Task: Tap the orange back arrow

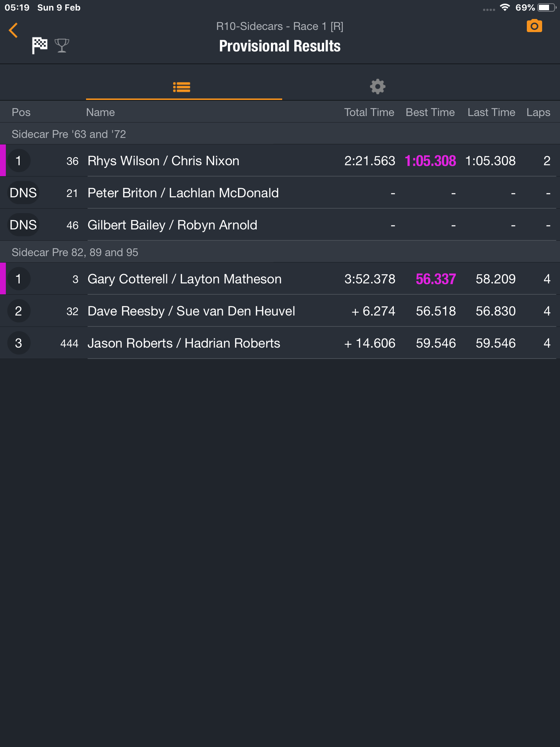Action: pos(13,30)
